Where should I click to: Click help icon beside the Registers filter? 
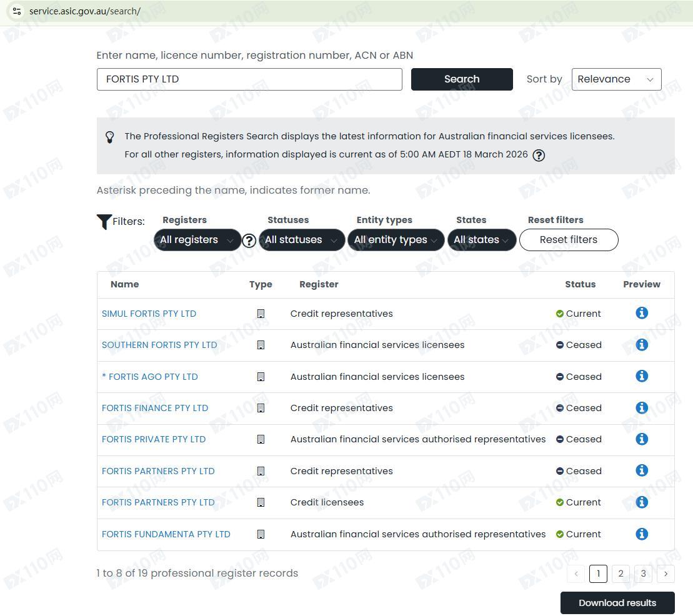point(249,241)
